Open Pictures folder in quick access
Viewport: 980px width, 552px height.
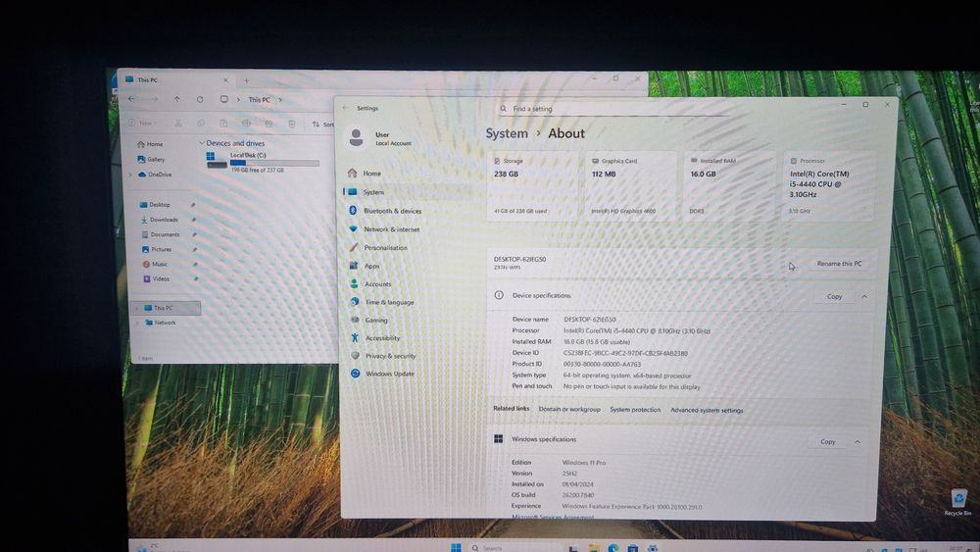pos(157,249)
